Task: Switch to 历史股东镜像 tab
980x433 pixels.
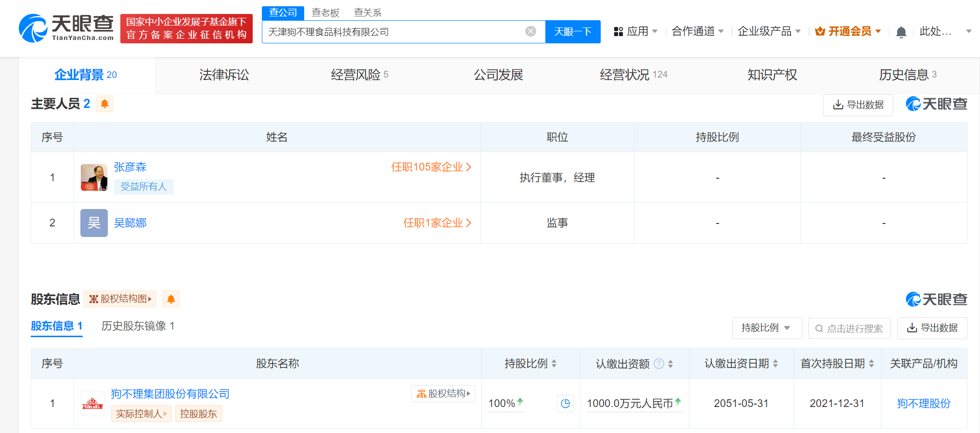Action: coord(138,326)
